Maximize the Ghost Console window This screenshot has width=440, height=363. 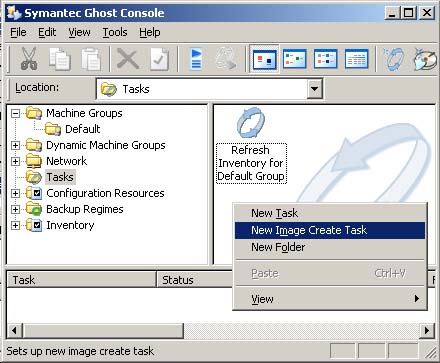408,13
